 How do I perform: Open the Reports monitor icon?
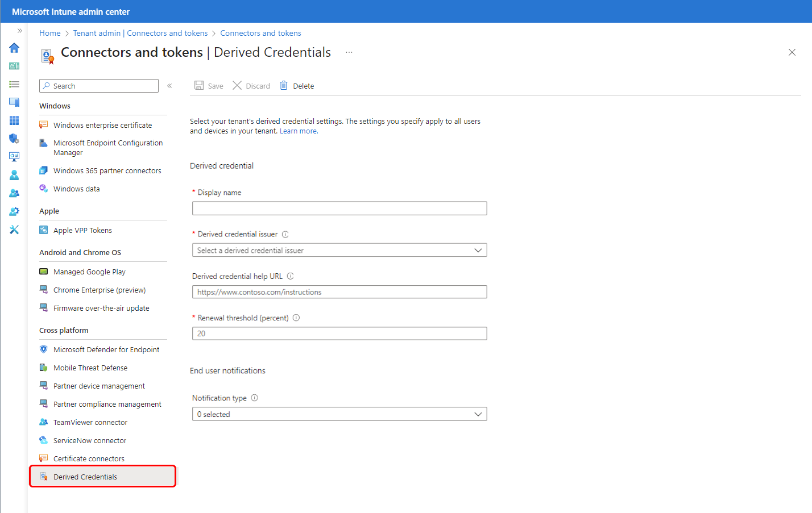pos(14,157)
